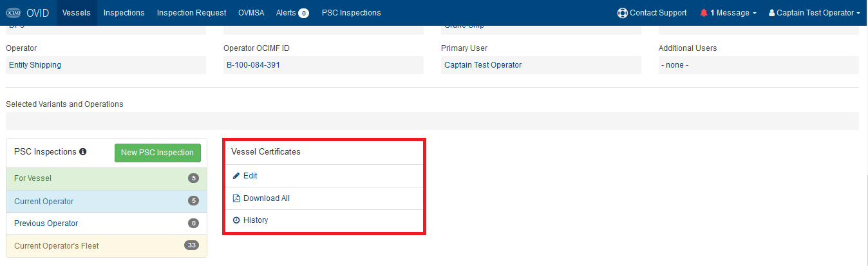
Task: Go to the Inspection Request tab
Action: (192, 13)
